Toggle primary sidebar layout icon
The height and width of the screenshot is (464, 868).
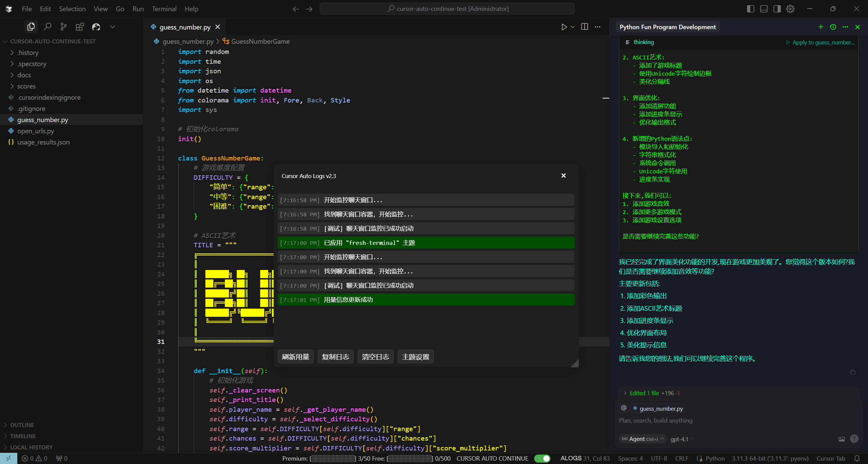pos(751,9)
